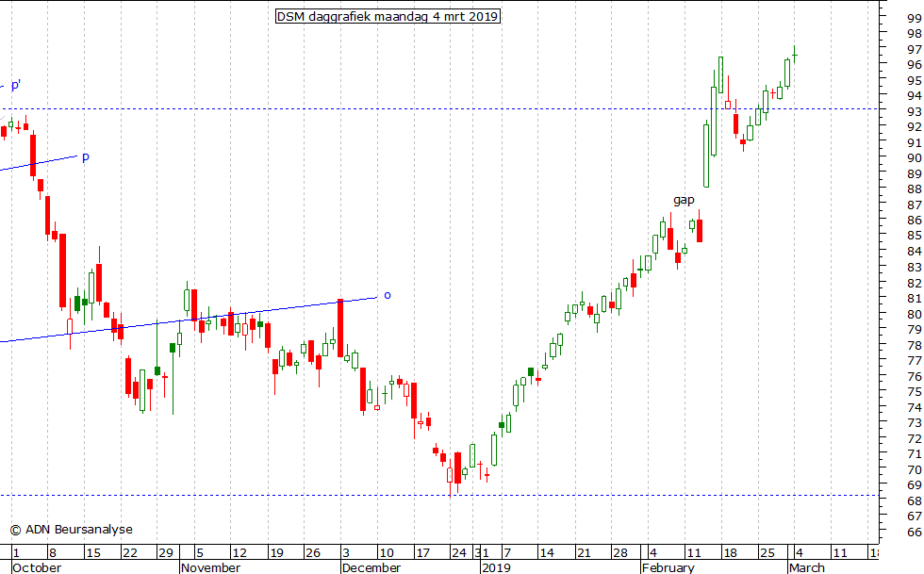Click the '18' date label in February

tap(730, 552)
